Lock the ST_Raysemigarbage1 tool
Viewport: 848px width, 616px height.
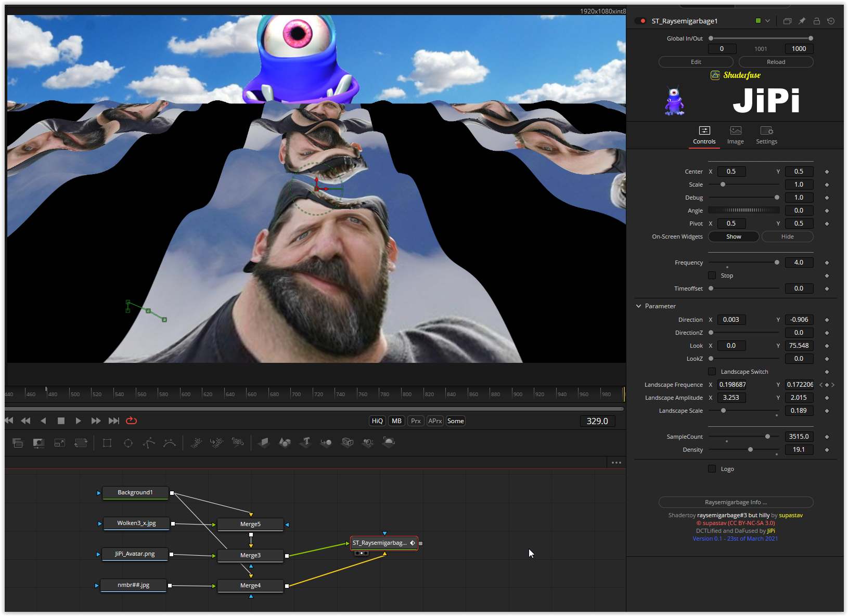pos(816,21)
